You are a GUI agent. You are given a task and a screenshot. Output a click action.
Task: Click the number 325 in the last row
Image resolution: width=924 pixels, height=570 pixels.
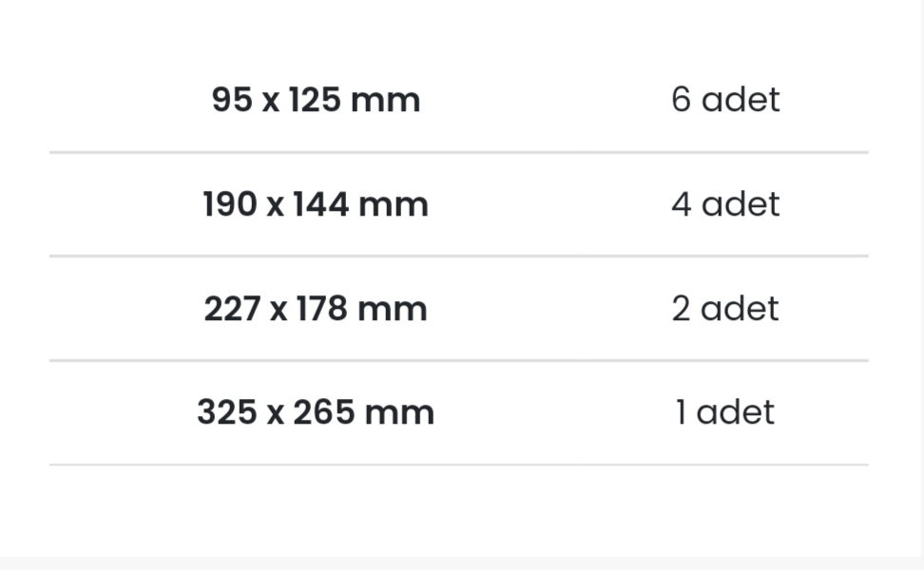(x=227, y=412)
